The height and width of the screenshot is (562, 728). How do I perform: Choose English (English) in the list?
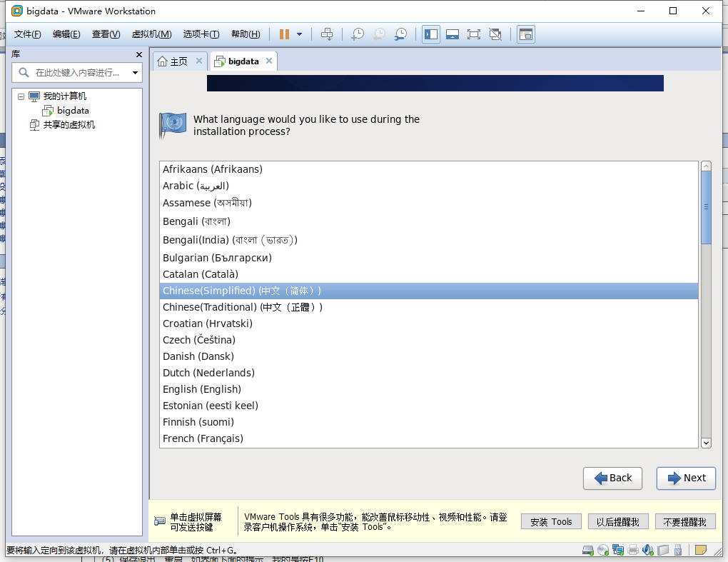[x=428, y=389]
